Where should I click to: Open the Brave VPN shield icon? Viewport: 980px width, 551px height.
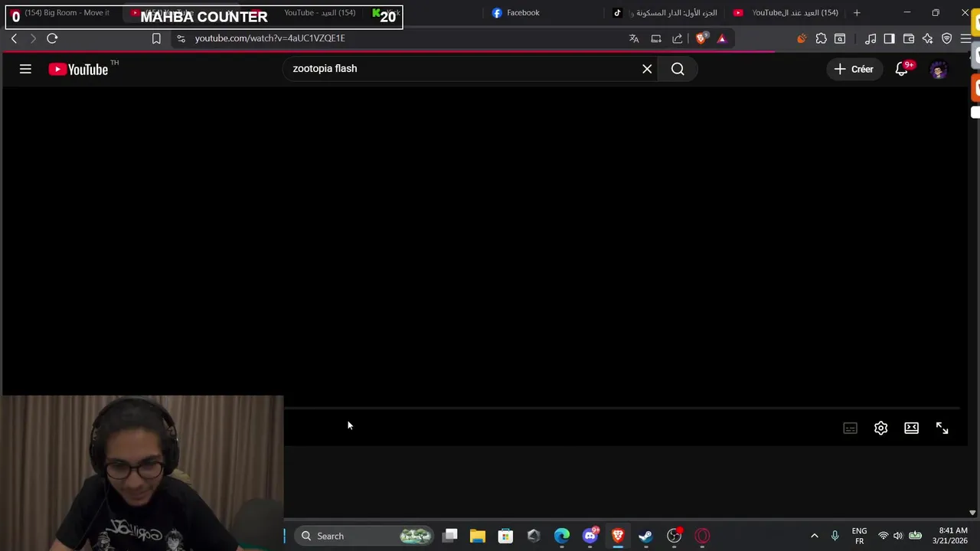tap(947, 38)
